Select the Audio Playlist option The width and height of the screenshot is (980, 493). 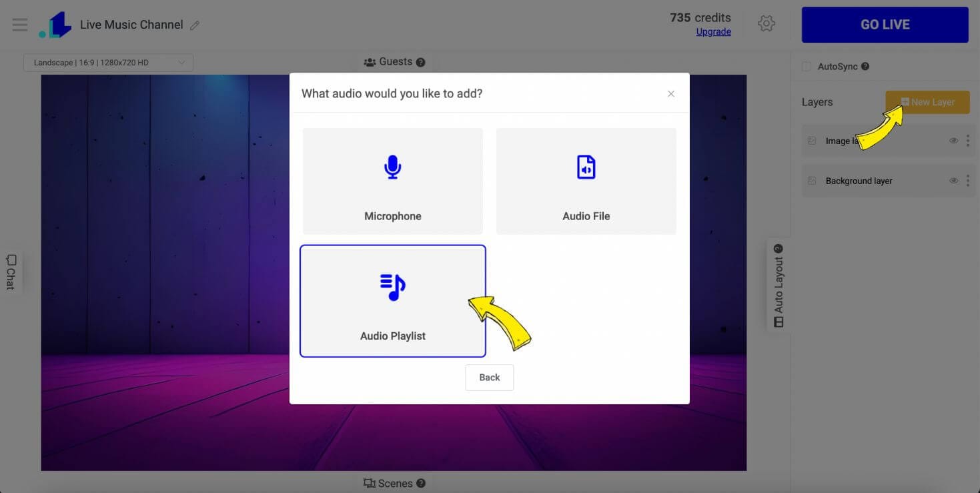(x=393, y=301)
